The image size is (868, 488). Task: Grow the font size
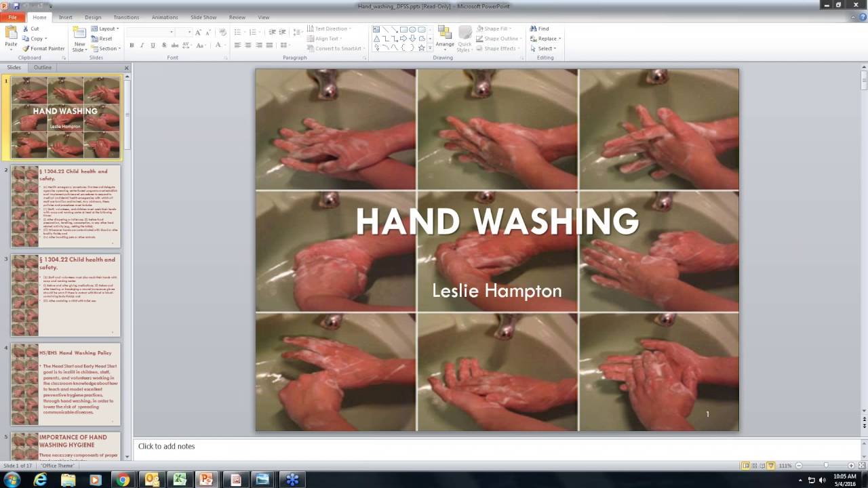pyautogui.click(x=199, y=32)
